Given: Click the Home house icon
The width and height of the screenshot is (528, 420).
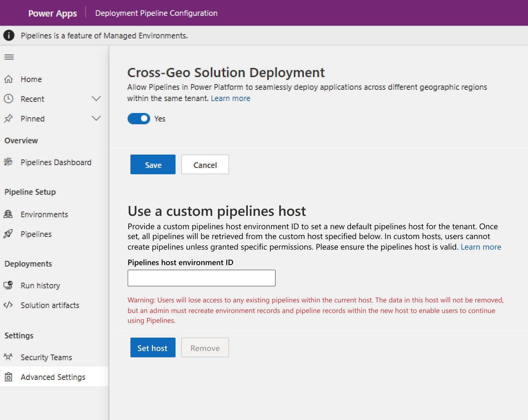Looking at the screenshot, I should click(8, 79).
